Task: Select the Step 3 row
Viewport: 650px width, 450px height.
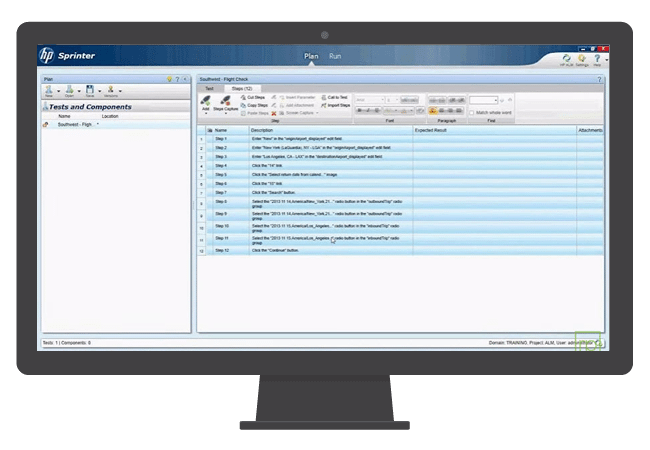Action: click(400, 157)
